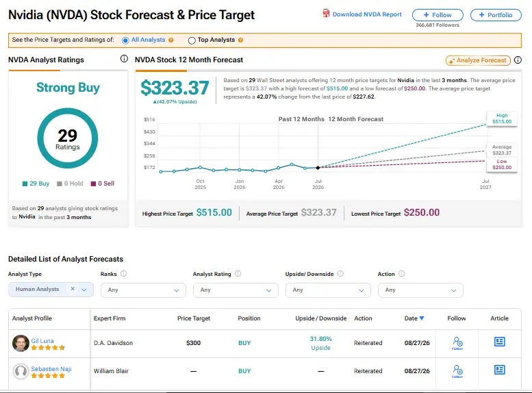This screenshot has width=532, height=393.
Task: Click Gil Luria's profile photo
Action: coord(21,344)
